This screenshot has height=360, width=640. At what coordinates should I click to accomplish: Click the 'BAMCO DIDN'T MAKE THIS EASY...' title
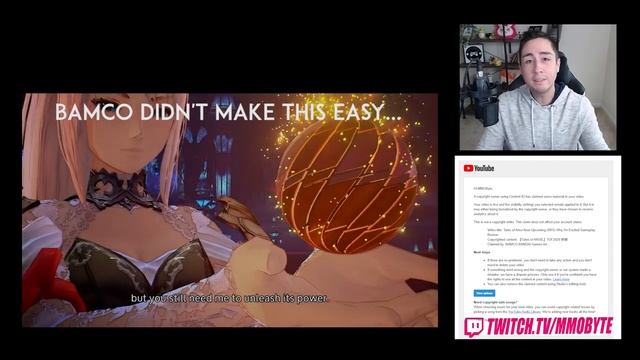(229, 112)
